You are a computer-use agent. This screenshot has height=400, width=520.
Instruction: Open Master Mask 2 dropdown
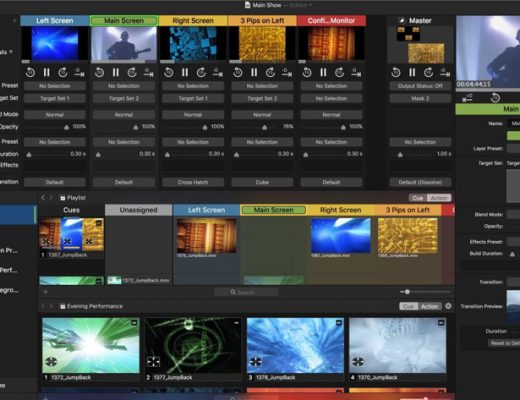(420, 99)
